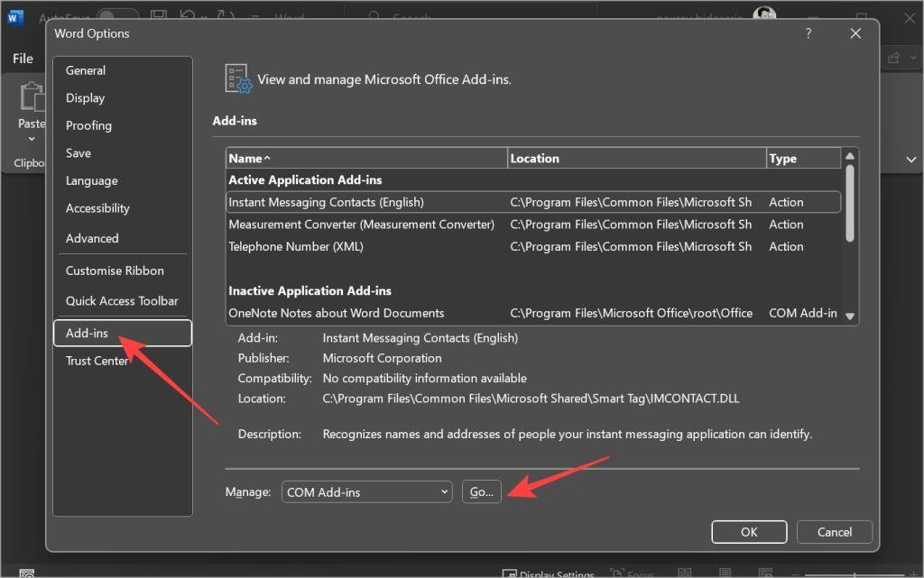Open Trust Center settings
Viewport: 924px width, 578px height.
click(x=97, y=361)
